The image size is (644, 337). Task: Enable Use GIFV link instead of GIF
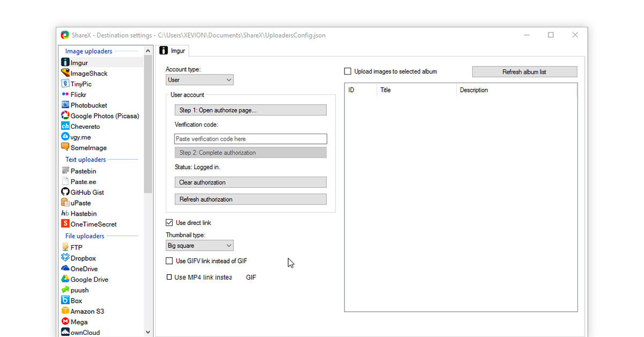(x=169, y=261)
